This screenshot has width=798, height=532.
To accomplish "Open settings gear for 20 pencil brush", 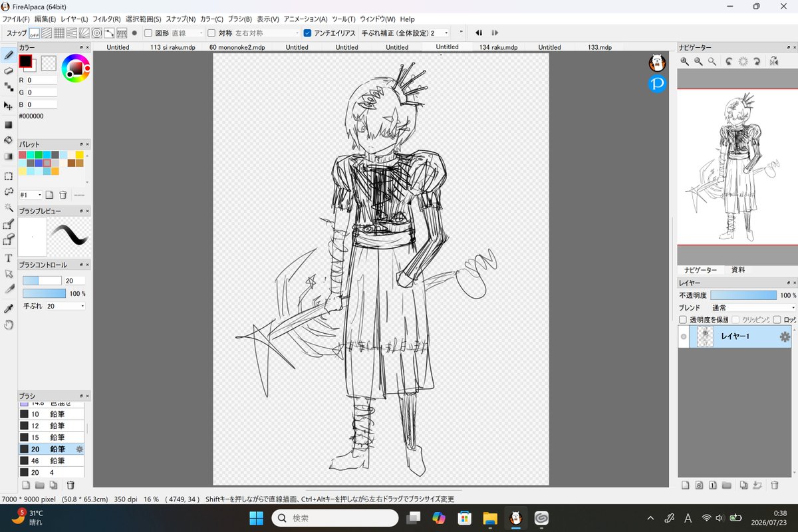I will click(x=80, y=449).
